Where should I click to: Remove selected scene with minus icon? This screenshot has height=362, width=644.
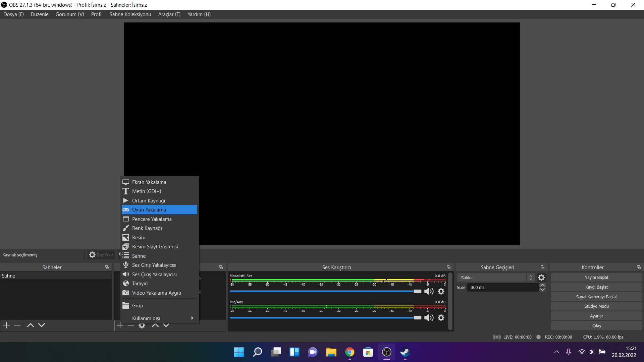[17, 325]
